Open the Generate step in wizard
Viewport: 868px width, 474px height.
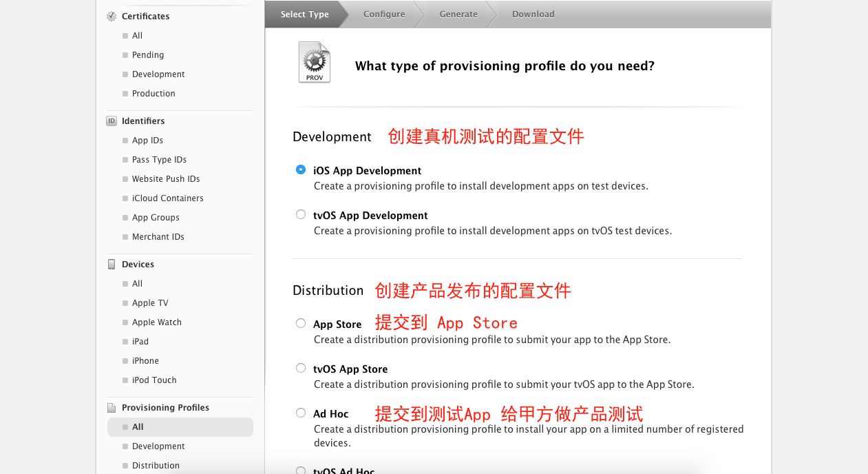click(458, 14)
